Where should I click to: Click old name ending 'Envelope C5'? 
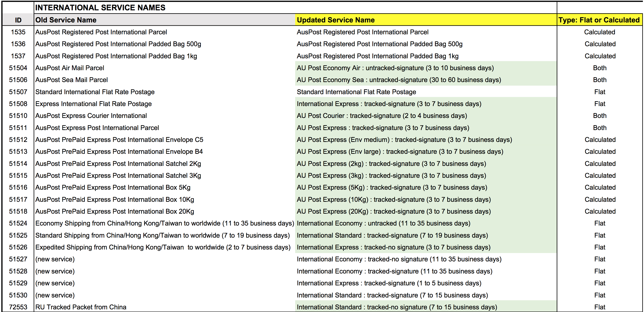click(x=119, y=140)
